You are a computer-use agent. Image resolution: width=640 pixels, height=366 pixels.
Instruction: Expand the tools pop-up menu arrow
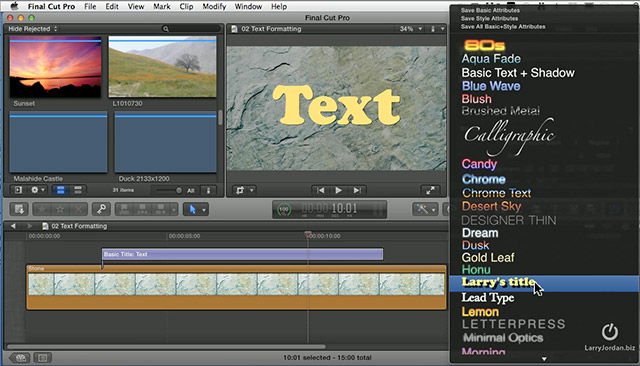coord(204,210)
